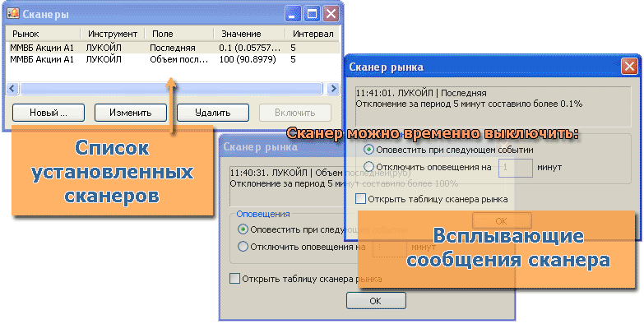Click the Изменить button
Screen dimensions: 644x324
[131, 113]
